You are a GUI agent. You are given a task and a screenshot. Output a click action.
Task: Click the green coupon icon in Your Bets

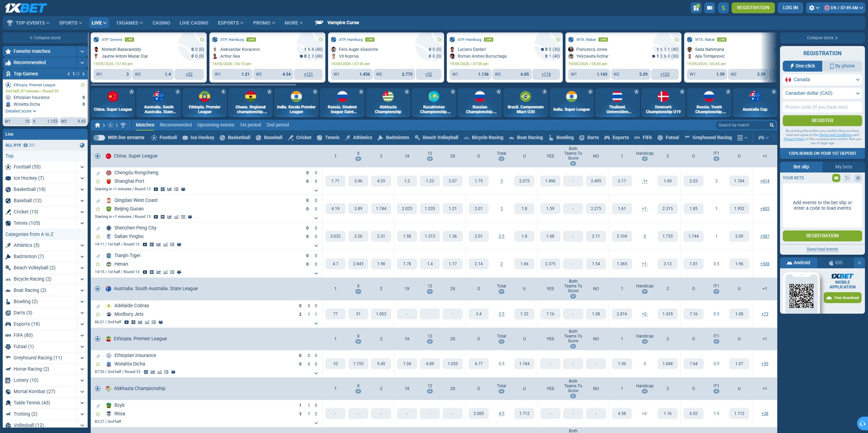(x=836, y=178)
